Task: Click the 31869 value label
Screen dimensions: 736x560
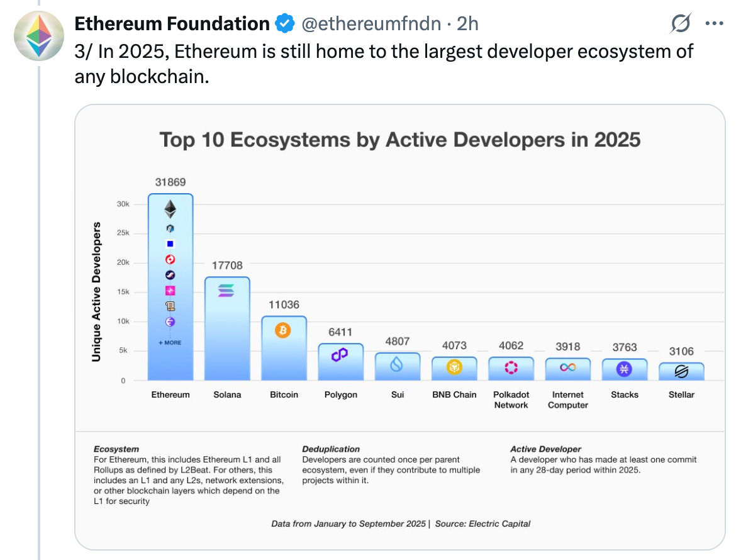Action: point(170,182)
